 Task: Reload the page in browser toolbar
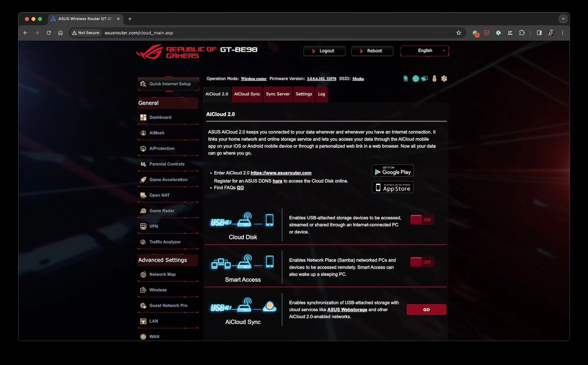49,33
